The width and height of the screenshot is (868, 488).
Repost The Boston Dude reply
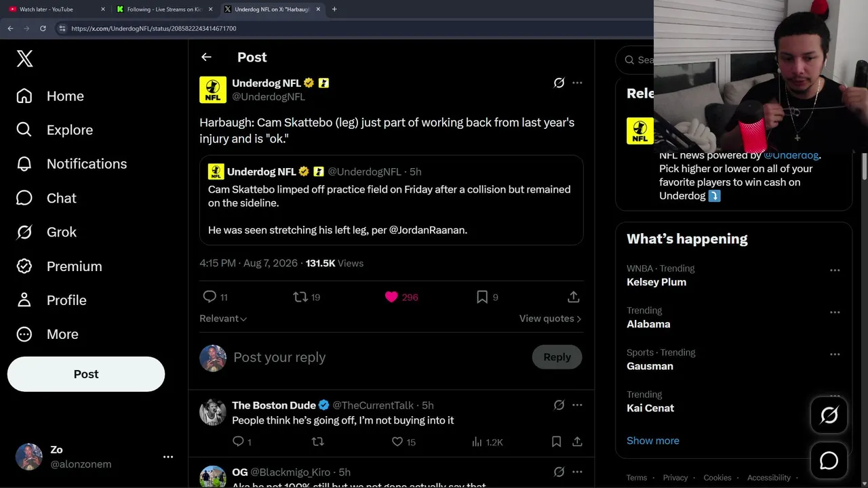317,442
